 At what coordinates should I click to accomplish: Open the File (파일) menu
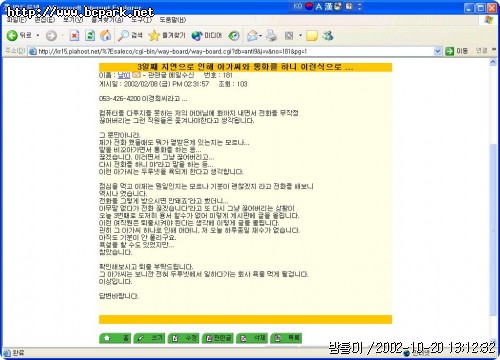(16, 20)
